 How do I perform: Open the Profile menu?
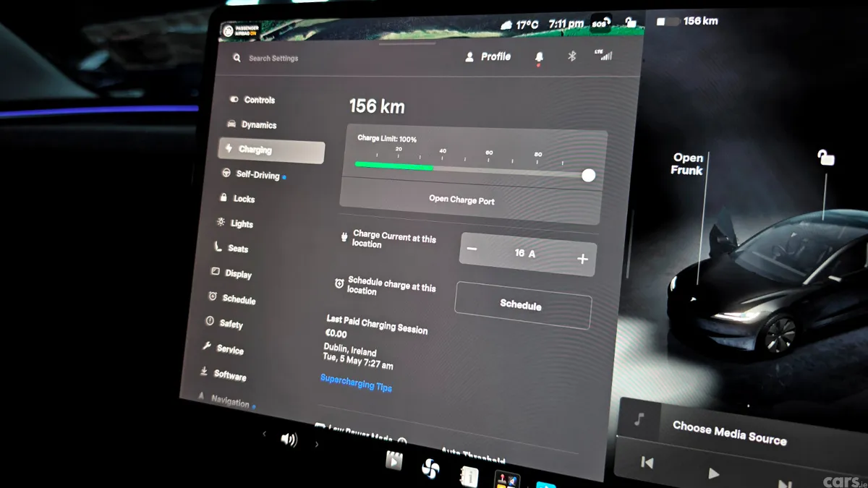[x=488, y=56]
